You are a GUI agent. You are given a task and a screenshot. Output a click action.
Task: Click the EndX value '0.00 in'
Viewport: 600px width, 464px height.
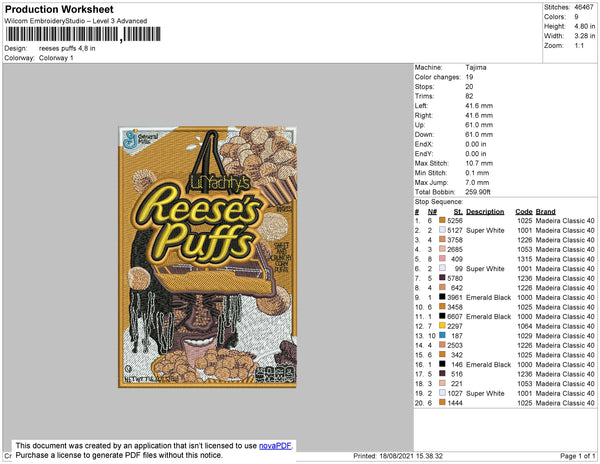point(476,144)
